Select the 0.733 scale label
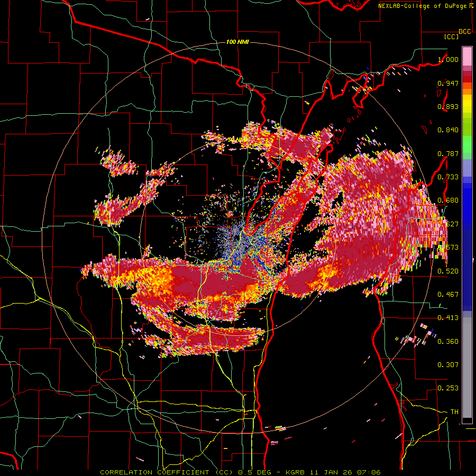 click(448, 177)
